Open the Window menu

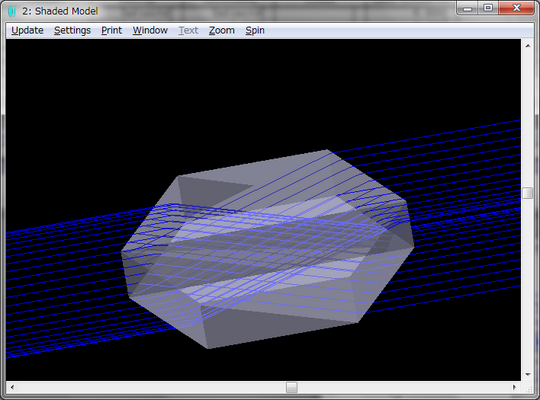pyautogui.click(x=150, y=31)
